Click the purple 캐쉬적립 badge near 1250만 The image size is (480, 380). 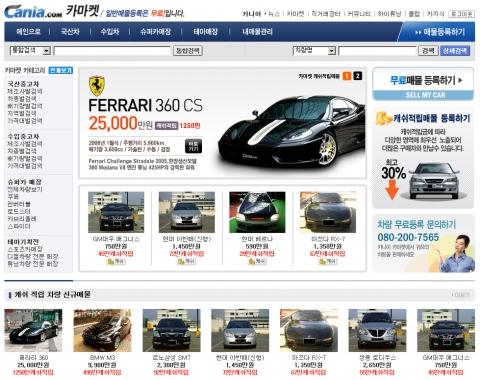pyautogui.click(x=166, y=126)
